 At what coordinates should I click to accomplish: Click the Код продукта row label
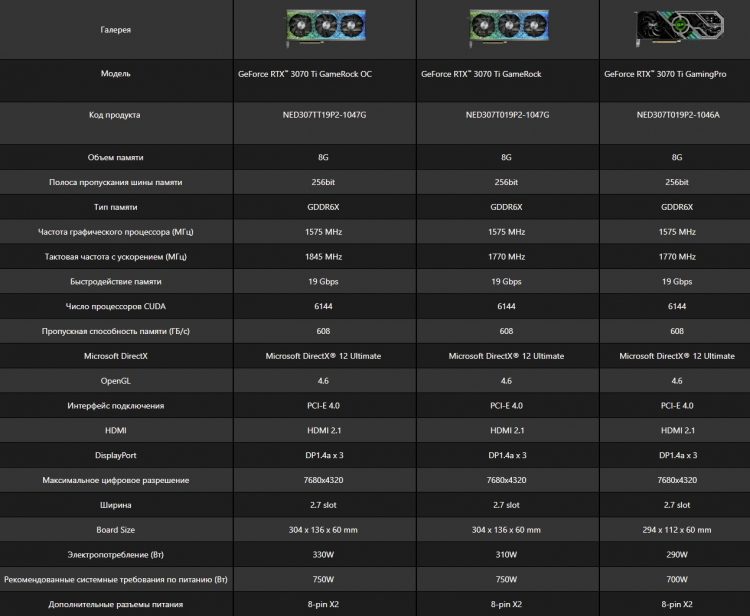tap(116, 115)
